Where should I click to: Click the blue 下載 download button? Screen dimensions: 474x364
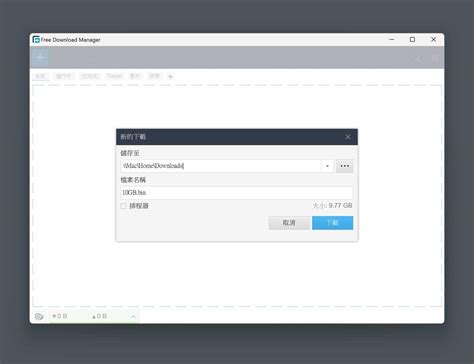tap(332, 223)
